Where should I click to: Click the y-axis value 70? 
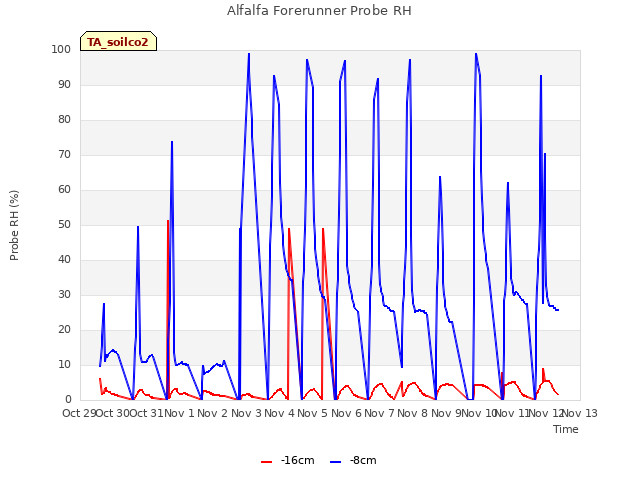(x=64, y=155)
